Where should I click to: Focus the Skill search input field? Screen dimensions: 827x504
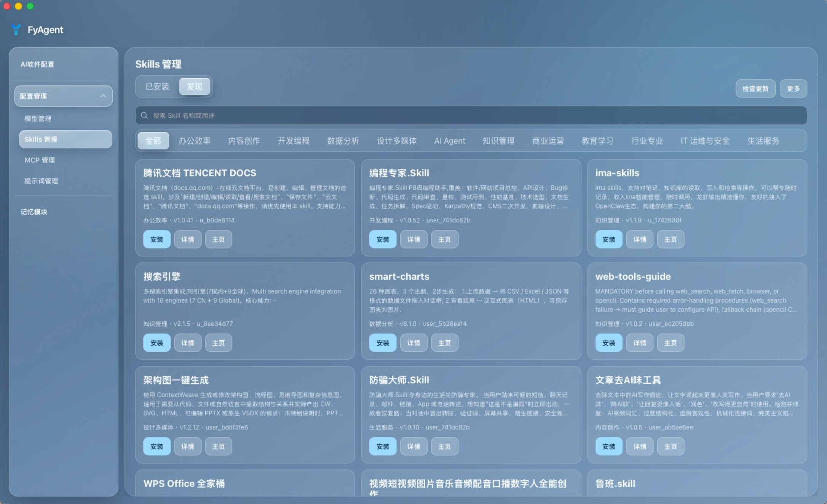pos(471,115)
